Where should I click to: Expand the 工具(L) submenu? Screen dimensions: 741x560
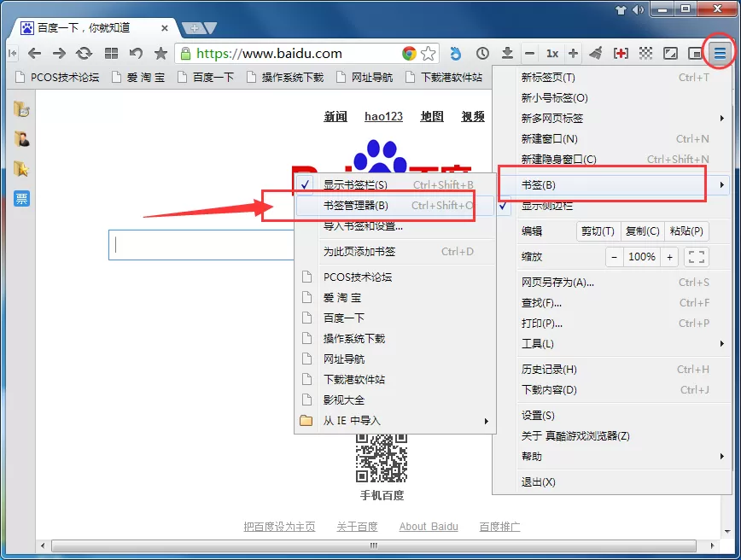pos(612,343)
